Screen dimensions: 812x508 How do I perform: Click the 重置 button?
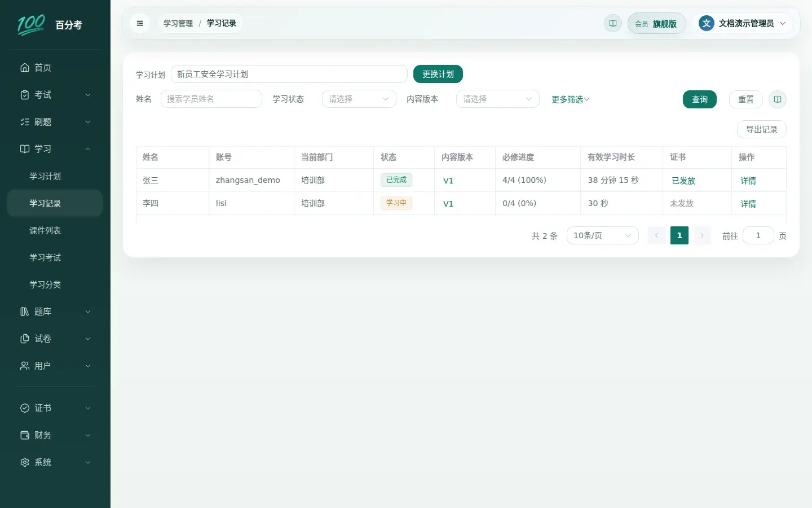tap(746, 99)
